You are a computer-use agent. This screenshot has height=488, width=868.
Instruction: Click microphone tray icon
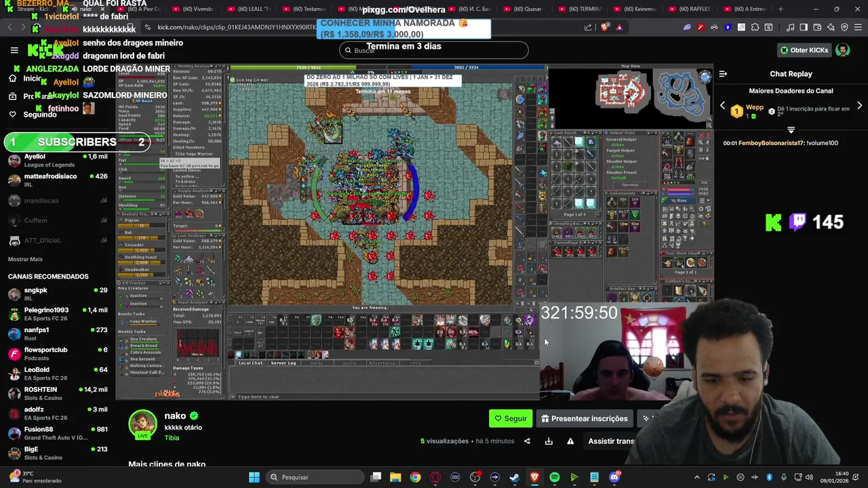783,477
